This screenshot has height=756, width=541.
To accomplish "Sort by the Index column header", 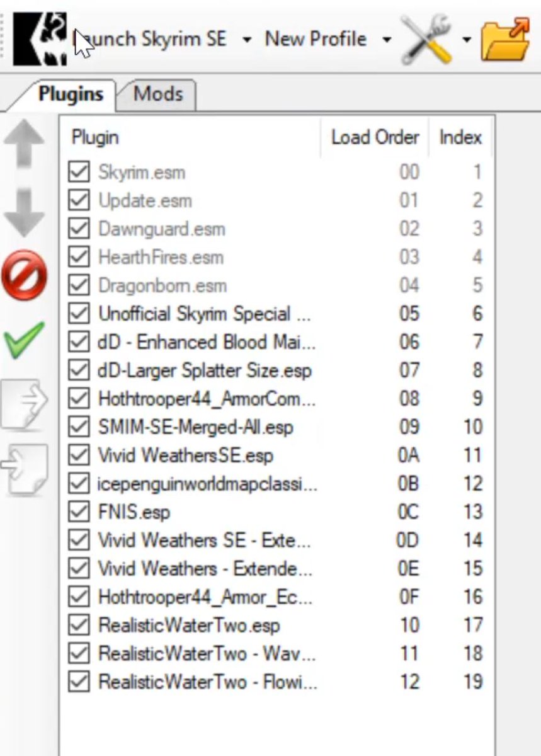I will pyautogui.click(x=460, y=137).
